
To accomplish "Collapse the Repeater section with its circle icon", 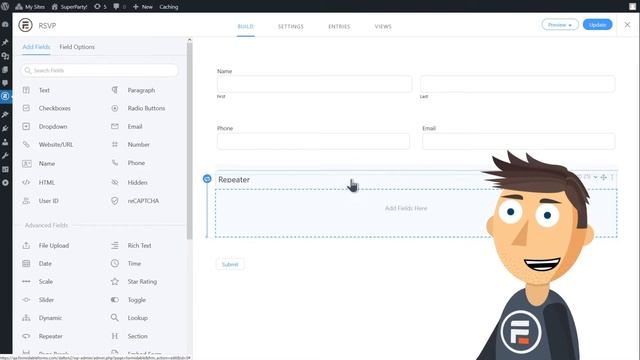I will coord(207,179).
